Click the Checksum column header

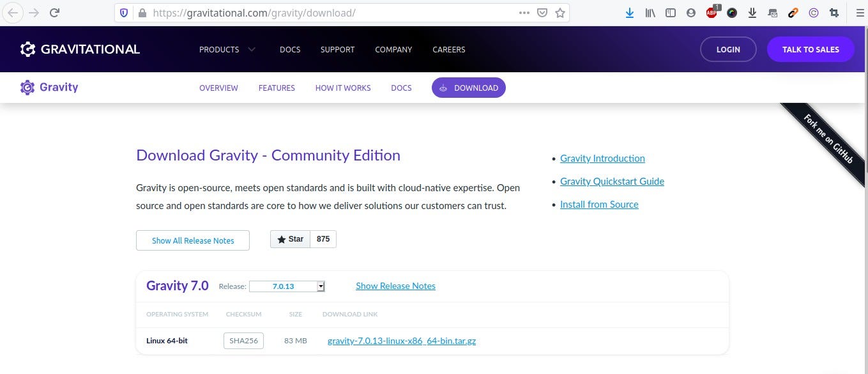(243, 315)
